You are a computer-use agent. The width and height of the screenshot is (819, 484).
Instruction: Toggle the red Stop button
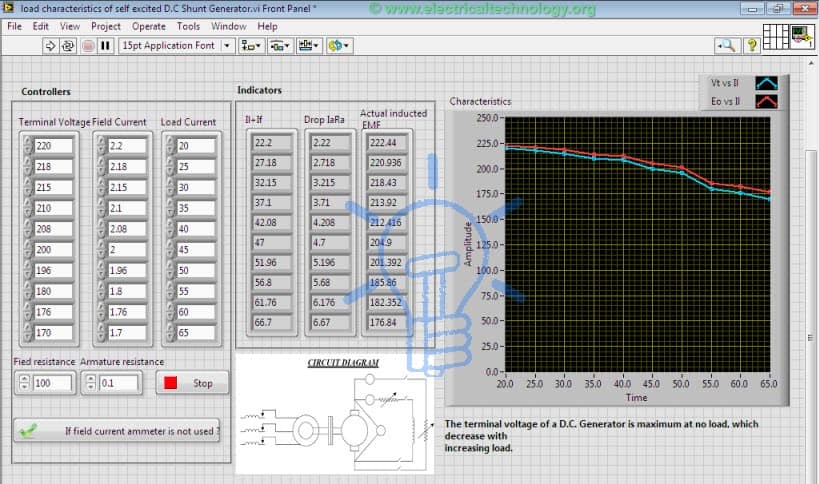click(x=192, y=383)
